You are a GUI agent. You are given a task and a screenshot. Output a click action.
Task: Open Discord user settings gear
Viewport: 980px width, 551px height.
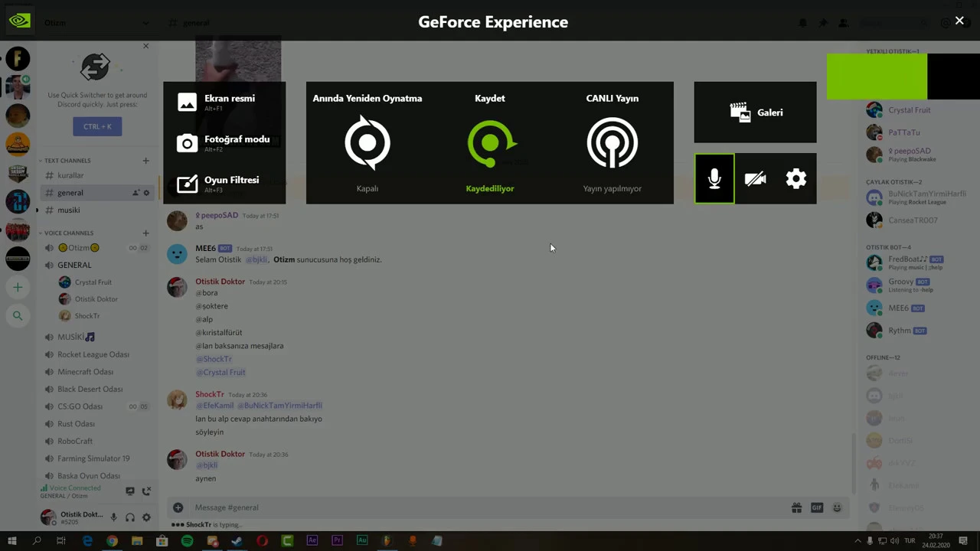point(146,517)
